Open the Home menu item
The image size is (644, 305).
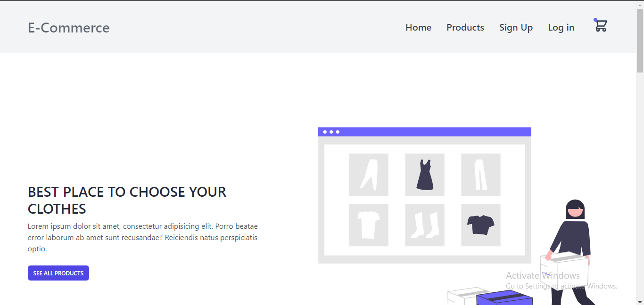point(418,27)
